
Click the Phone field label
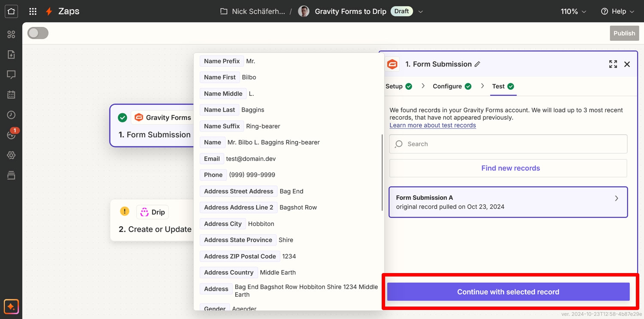(x=213, y=175)
